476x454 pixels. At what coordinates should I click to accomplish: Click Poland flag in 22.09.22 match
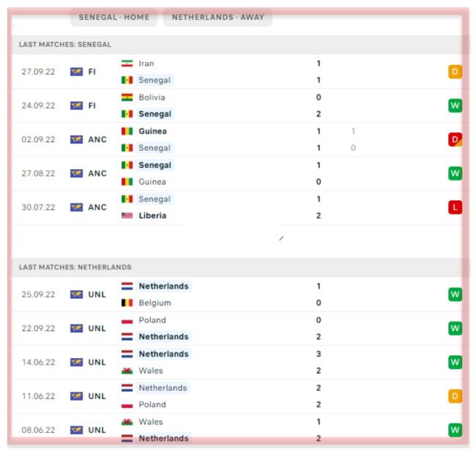tap(127, 320)
